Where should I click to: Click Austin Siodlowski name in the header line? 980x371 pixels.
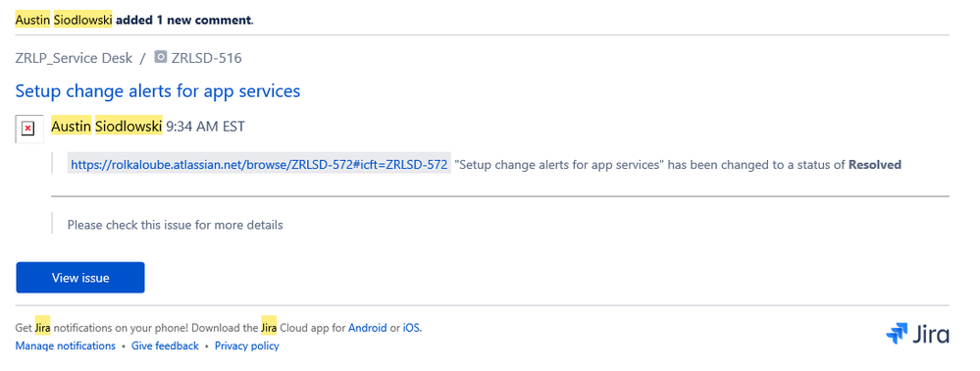point(64,20)
